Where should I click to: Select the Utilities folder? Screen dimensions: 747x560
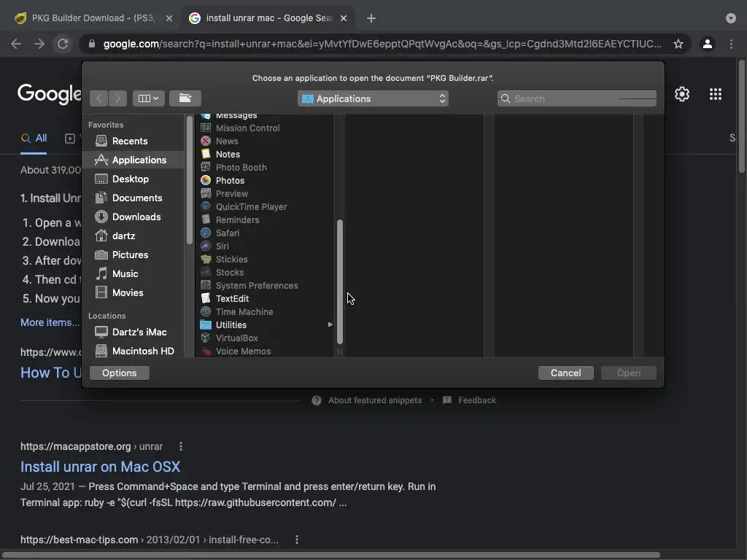click(266, 324)
